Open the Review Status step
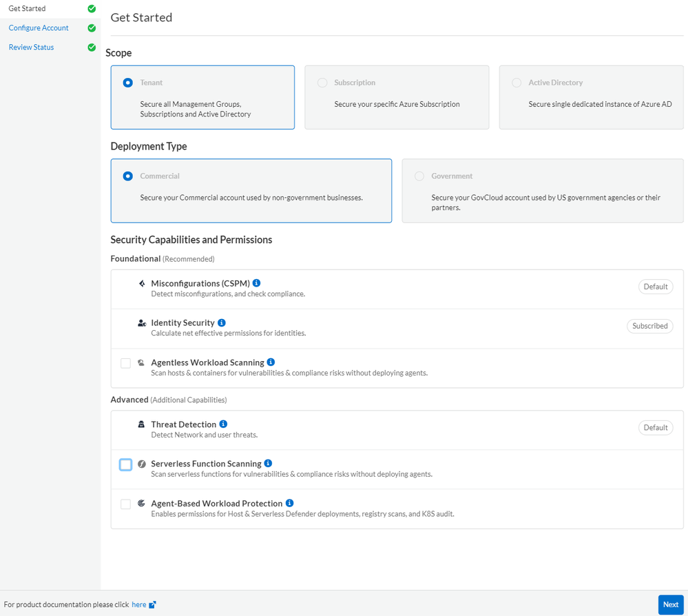This screenshot has width=688, height=616. pos(31,48)
